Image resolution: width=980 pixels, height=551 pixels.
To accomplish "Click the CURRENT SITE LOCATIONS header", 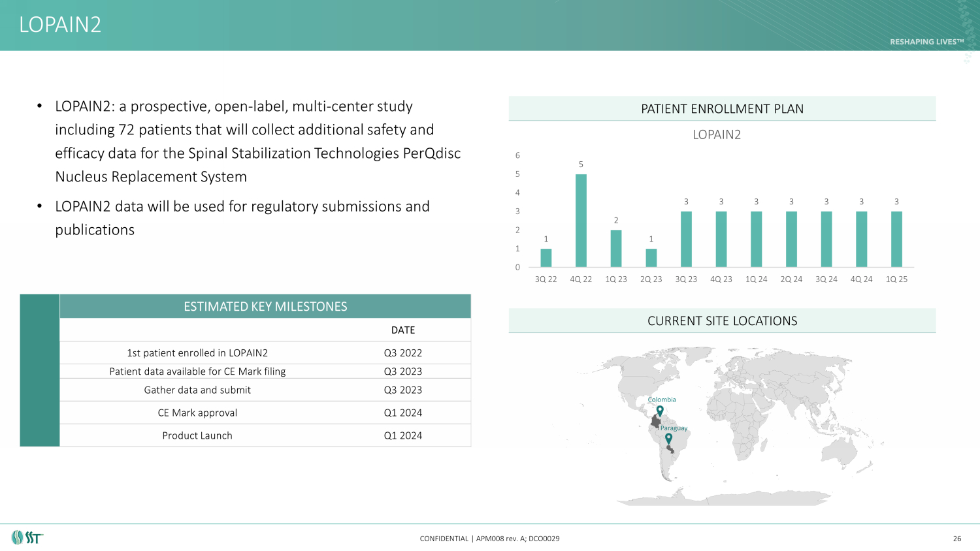I will (722, 321).
